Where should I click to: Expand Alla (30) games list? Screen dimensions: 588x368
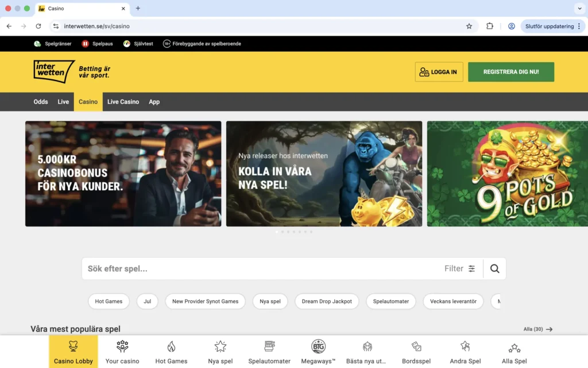(537, 329)
